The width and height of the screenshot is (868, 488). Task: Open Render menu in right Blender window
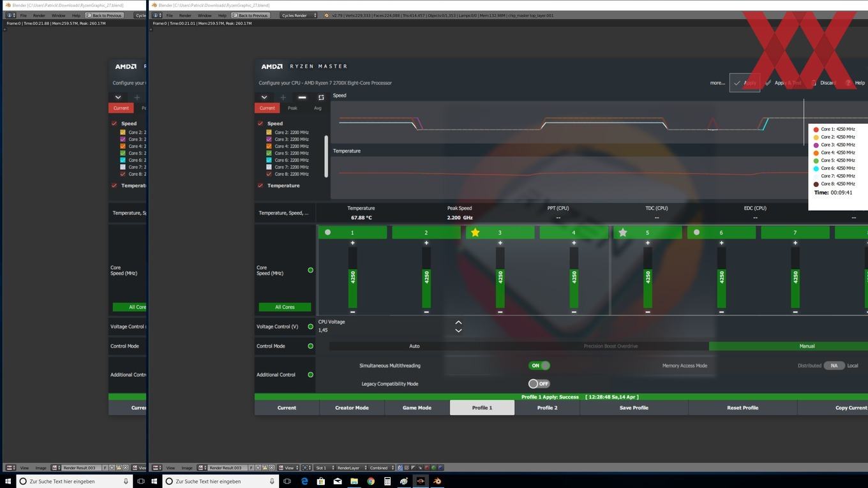[185, 15]
